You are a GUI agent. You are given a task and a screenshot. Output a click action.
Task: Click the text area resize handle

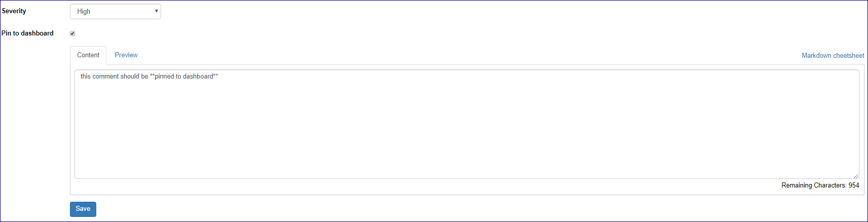pos(855,175)
